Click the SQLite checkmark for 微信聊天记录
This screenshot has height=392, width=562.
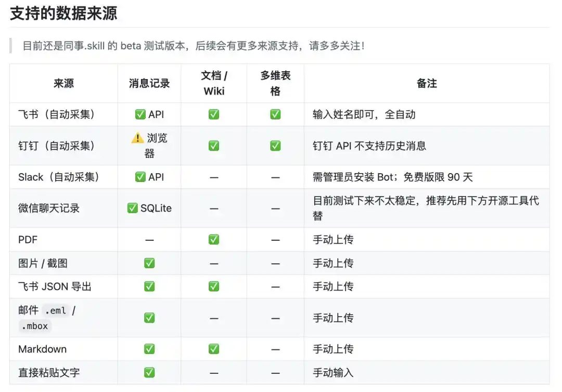(133, 208)
